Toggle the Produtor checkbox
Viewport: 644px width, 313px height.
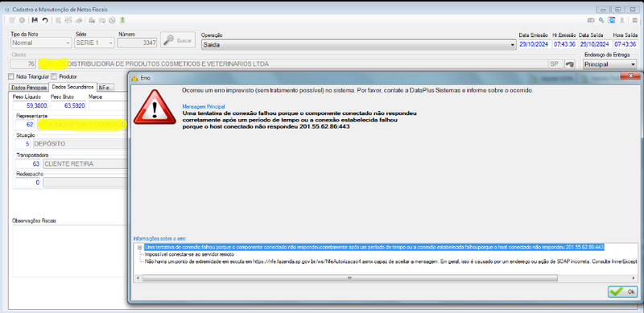[54, 76]
